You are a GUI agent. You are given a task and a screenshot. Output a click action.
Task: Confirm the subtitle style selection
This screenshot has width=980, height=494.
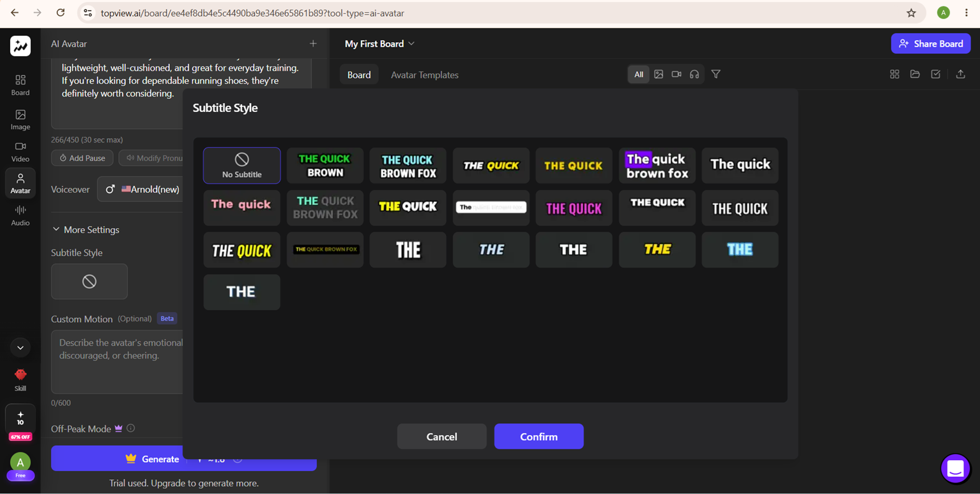(x=539, y=436)
